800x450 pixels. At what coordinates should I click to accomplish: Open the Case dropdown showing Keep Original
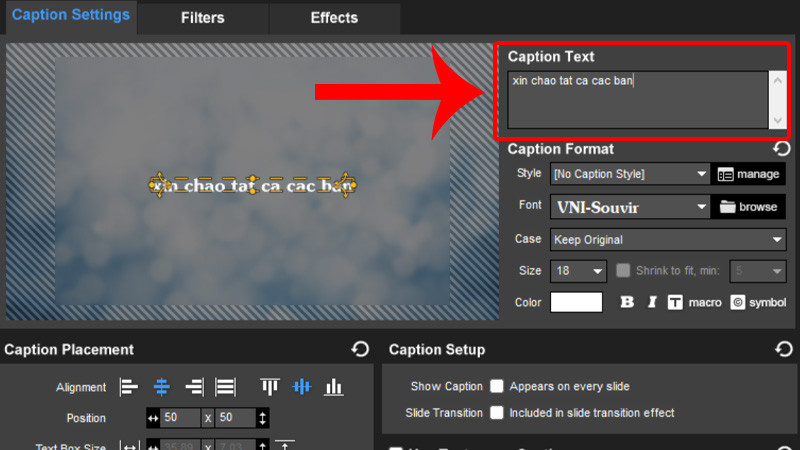coord(667,240)
